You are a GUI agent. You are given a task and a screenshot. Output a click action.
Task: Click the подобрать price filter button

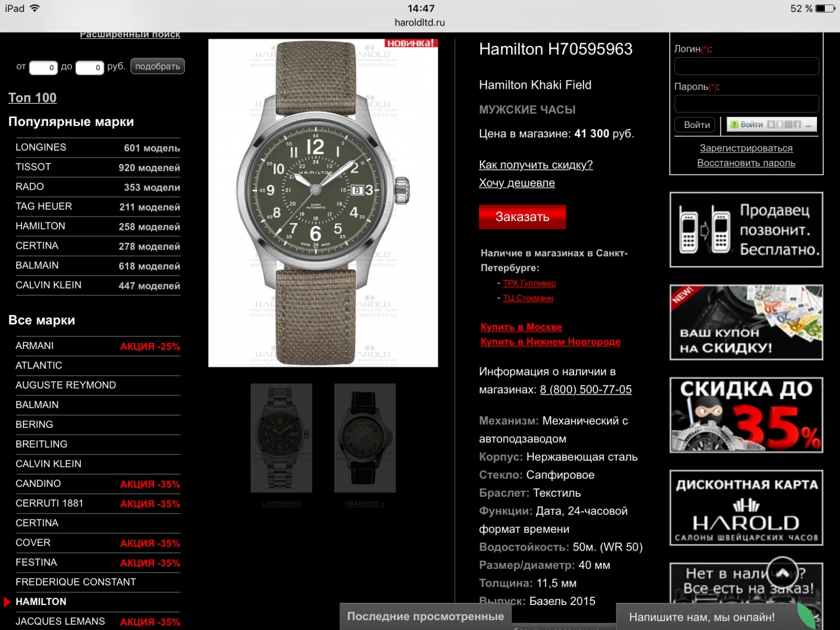point(157,66)
